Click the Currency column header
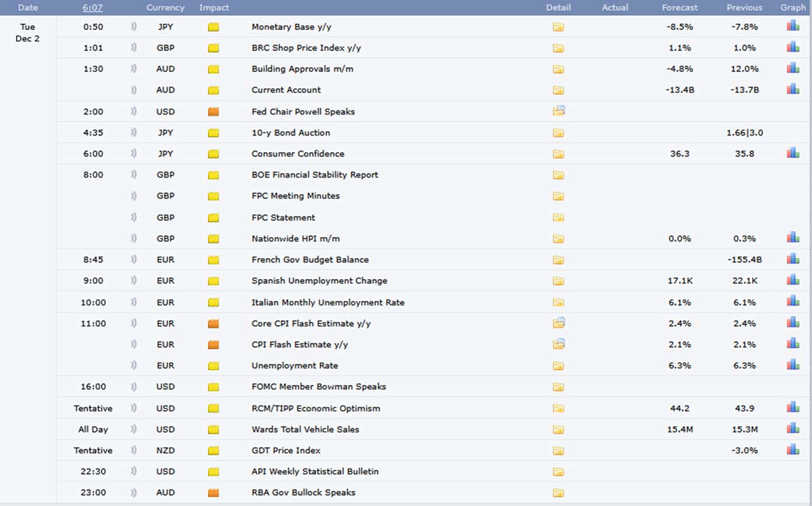 coord(165,8)
